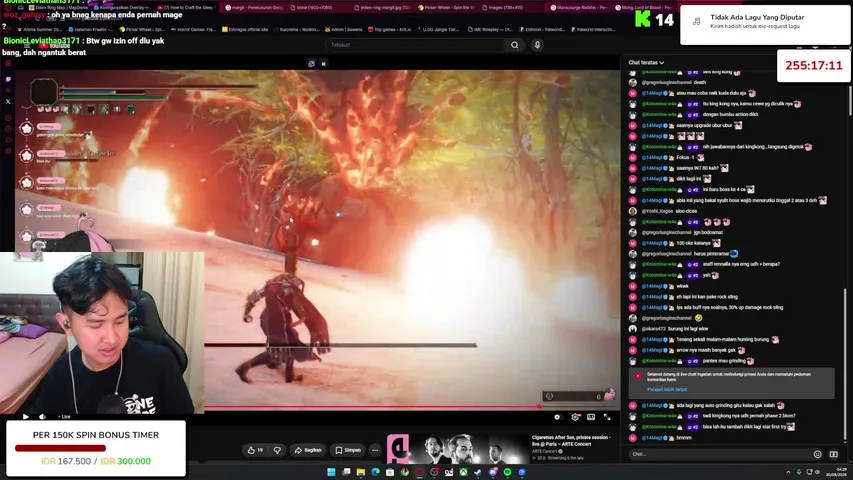
Task: Switch to theater mode icon
Action: click(x=591, y=417)
